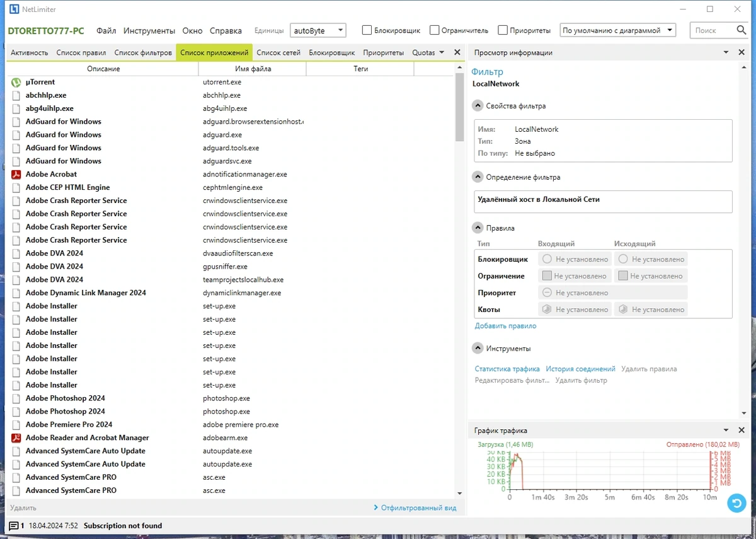Click the Теги column header

coord(360,69)
